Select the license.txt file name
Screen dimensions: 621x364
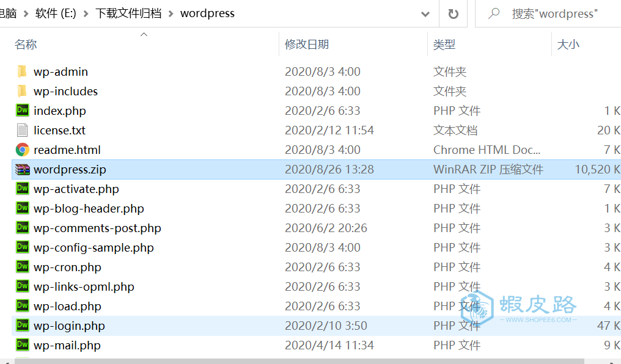pos(59,130)
